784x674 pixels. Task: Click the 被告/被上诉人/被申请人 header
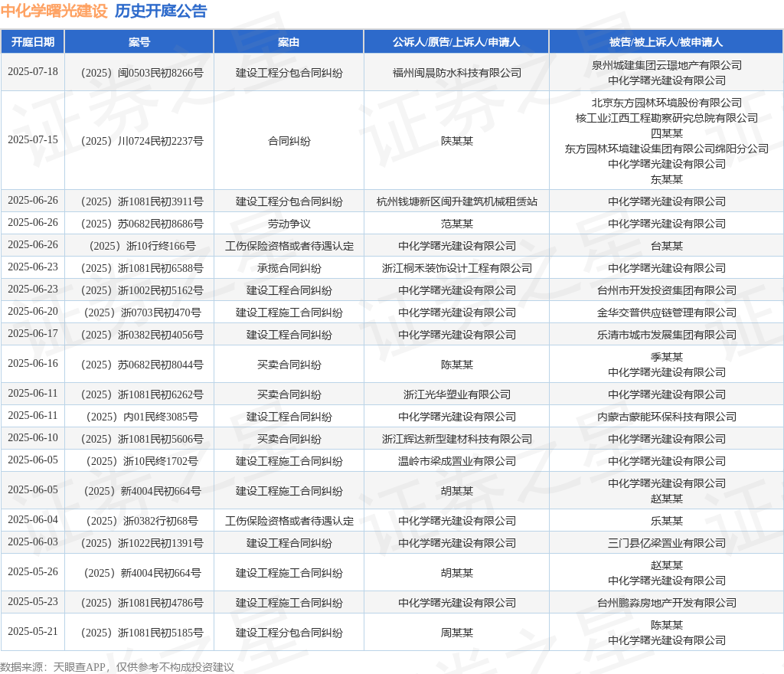[666, 42]
